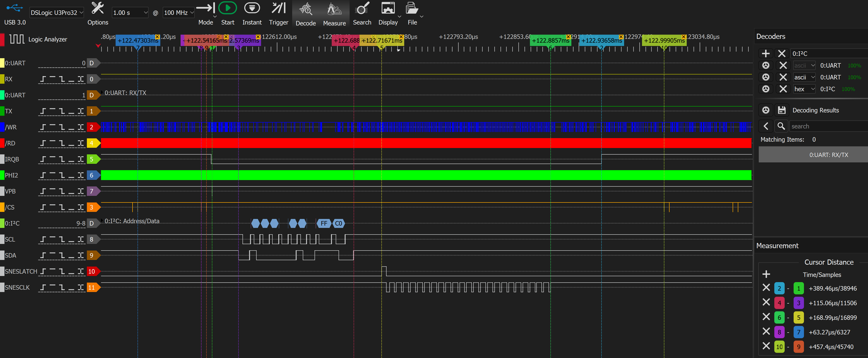Screen dimensions: 868x358
Task: Select the +122.99905ms cursor flag
Action: tap(664, 40)
